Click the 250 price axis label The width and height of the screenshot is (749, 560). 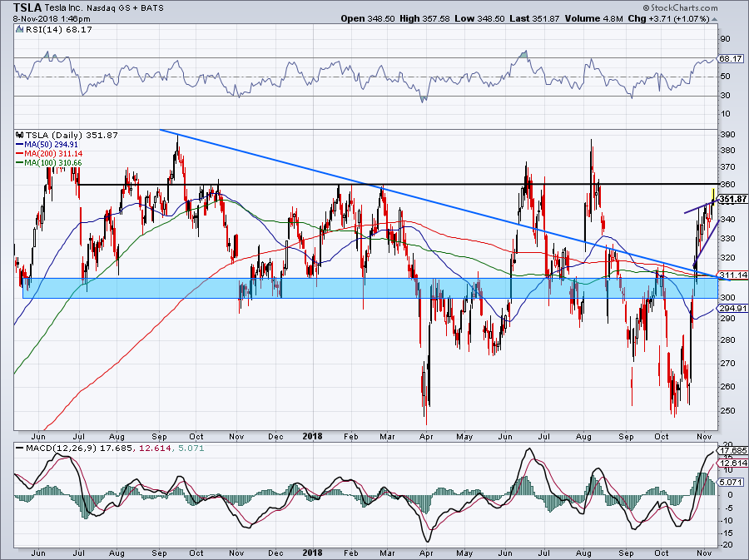tap(727, 410)
